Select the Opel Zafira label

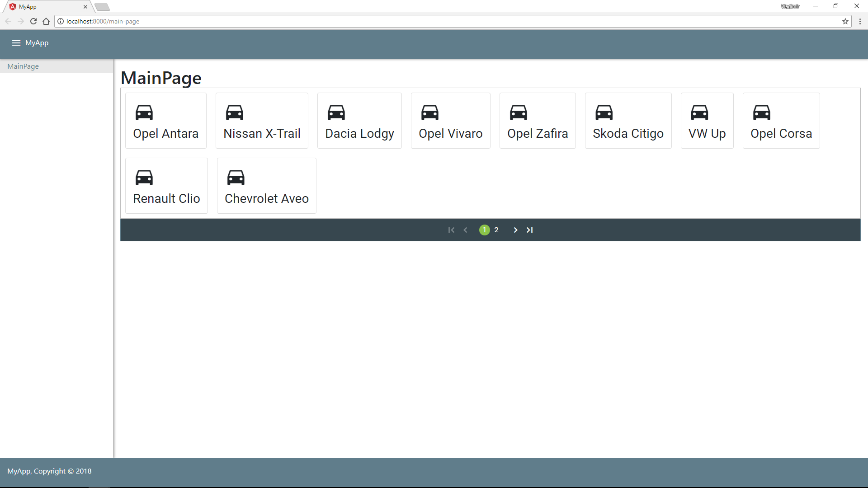pyautogui.click(x=538, y=134)
